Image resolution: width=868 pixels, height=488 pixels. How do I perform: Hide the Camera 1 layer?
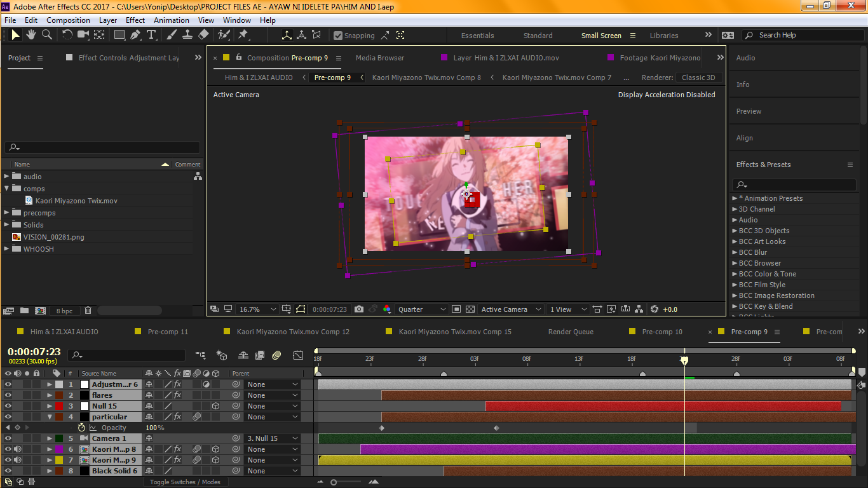click(8, 438)
